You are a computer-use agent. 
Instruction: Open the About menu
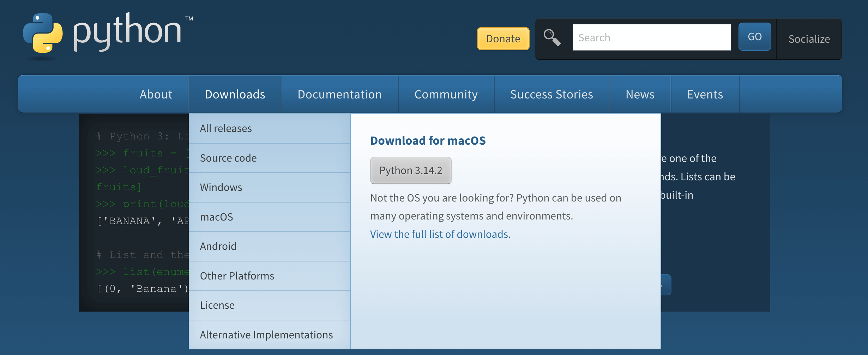tap(156, 94)
